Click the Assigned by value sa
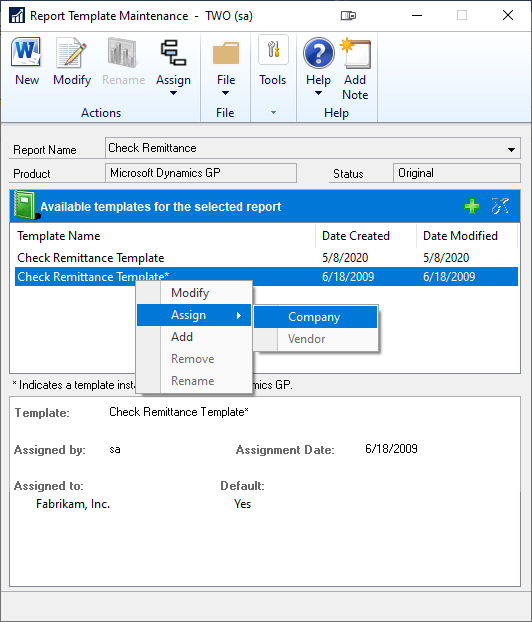This screenshot has height=622, width=532. pos(115,449)
